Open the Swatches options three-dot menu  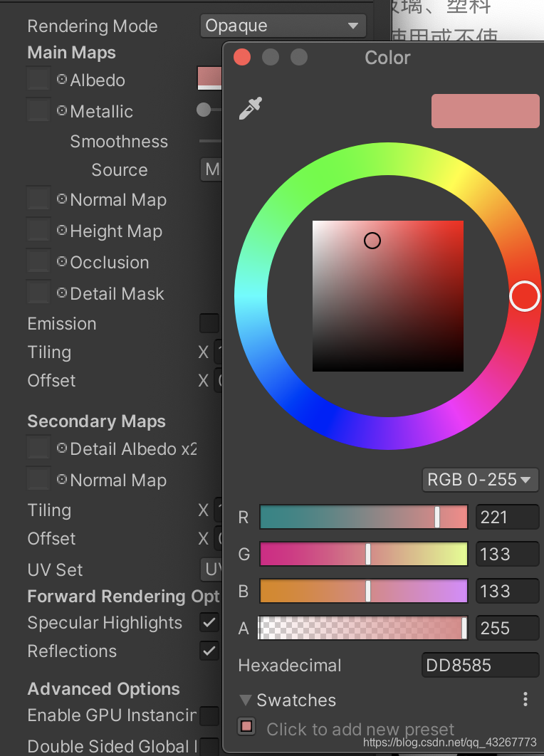tap(525, 700)
